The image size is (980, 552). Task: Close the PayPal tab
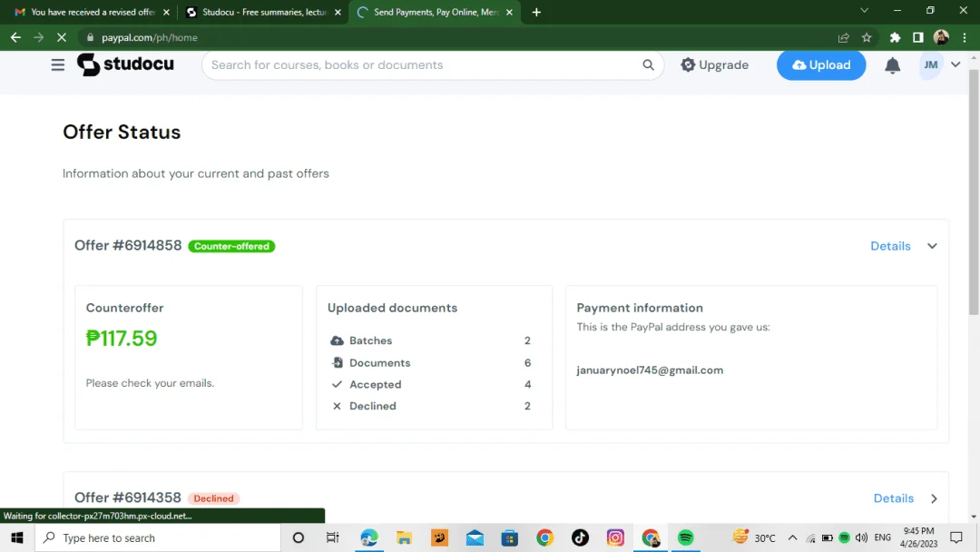[x=509, y=12]
